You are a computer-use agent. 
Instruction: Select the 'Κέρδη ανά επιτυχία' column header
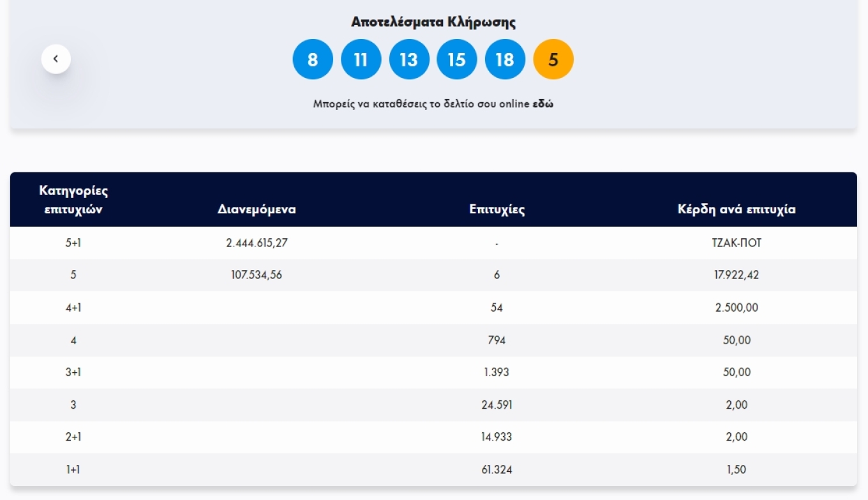coord(737,209)
